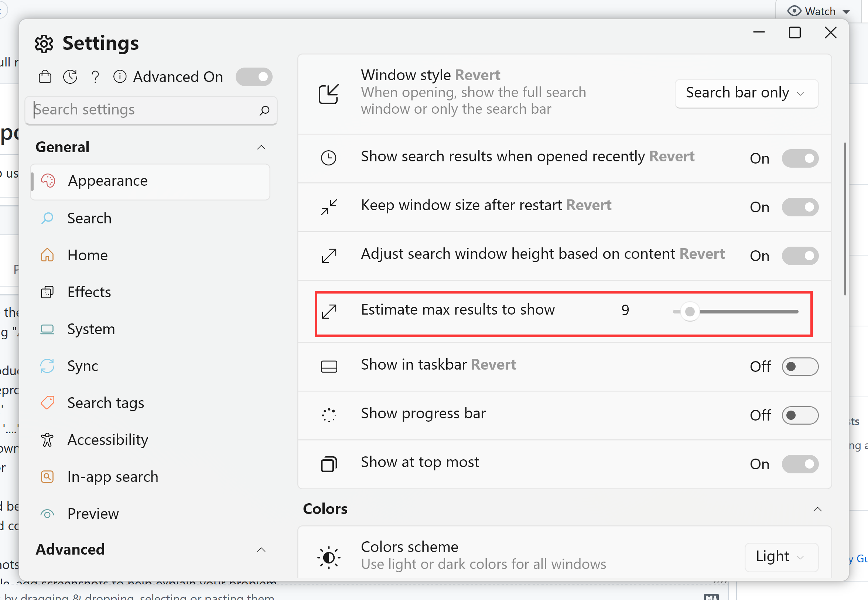The height and width of the screenshot is (600, 868).
Task: Click the history clock icon in toolbar
Action: [70, 77]
